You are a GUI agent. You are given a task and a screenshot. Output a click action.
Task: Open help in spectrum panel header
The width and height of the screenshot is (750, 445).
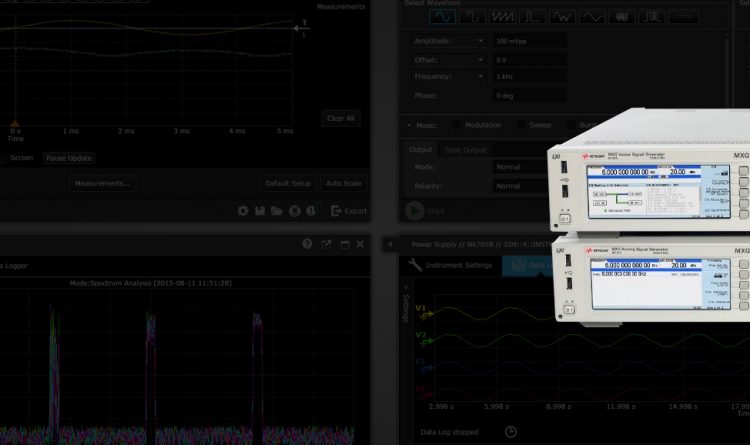pyautogui.click(x=307, y=244)
